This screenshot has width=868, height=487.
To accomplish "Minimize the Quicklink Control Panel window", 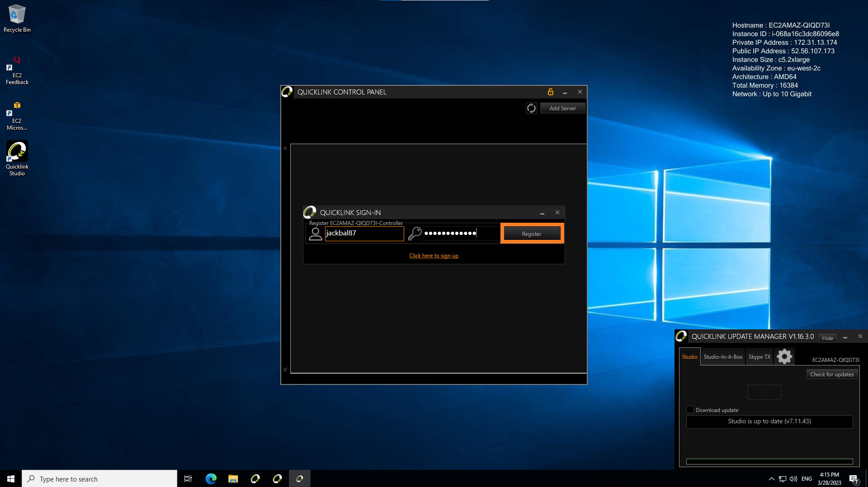I will tap(565, 92).
